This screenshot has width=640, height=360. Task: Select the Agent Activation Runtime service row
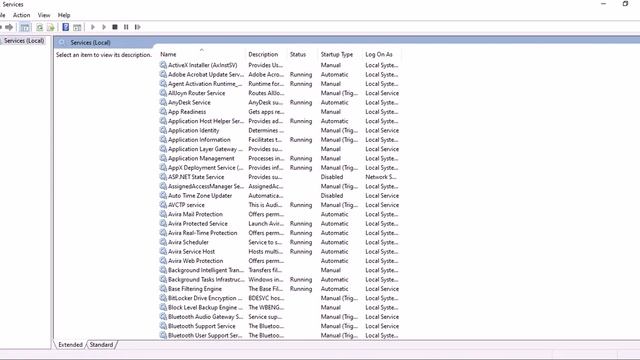click(279, 84)
